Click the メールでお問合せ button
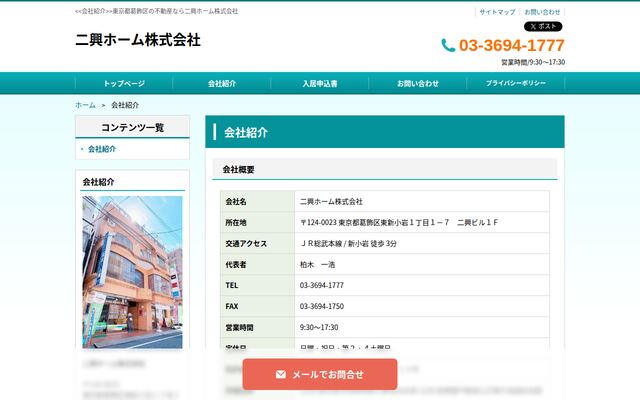Screen dimensions: 640x400 320,374
